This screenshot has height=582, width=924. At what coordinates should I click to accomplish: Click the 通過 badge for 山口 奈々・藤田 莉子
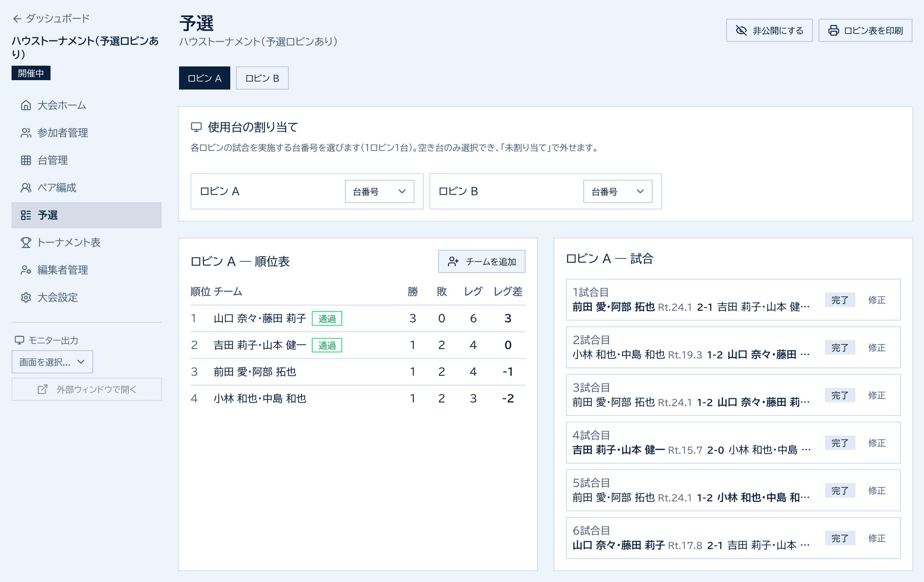[327, 319]
